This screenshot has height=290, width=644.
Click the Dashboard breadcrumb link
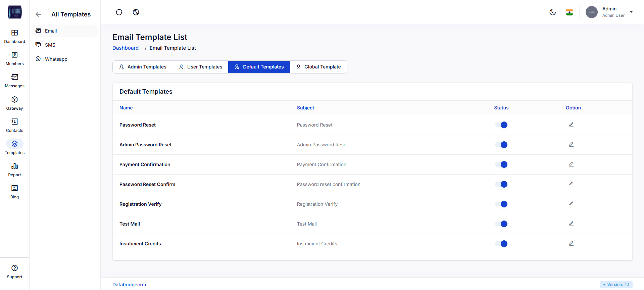126,48
